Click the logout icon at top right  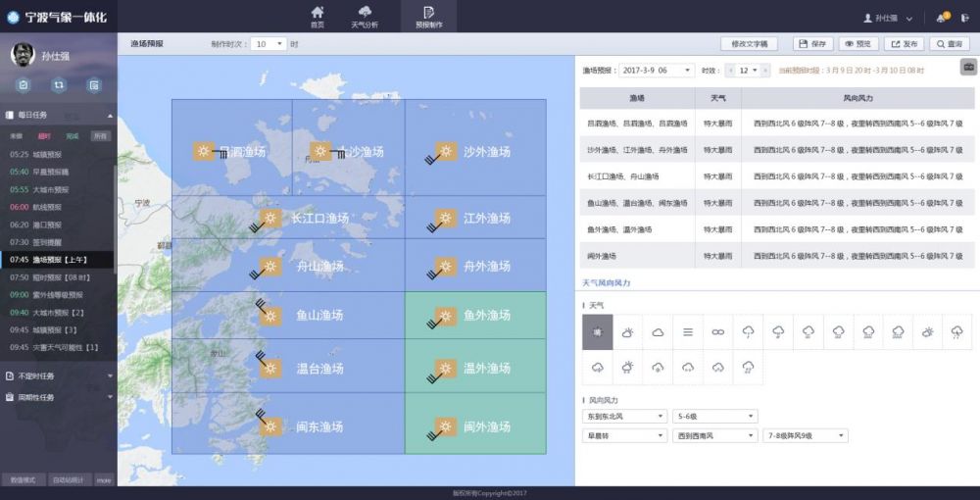pos(965,18)
